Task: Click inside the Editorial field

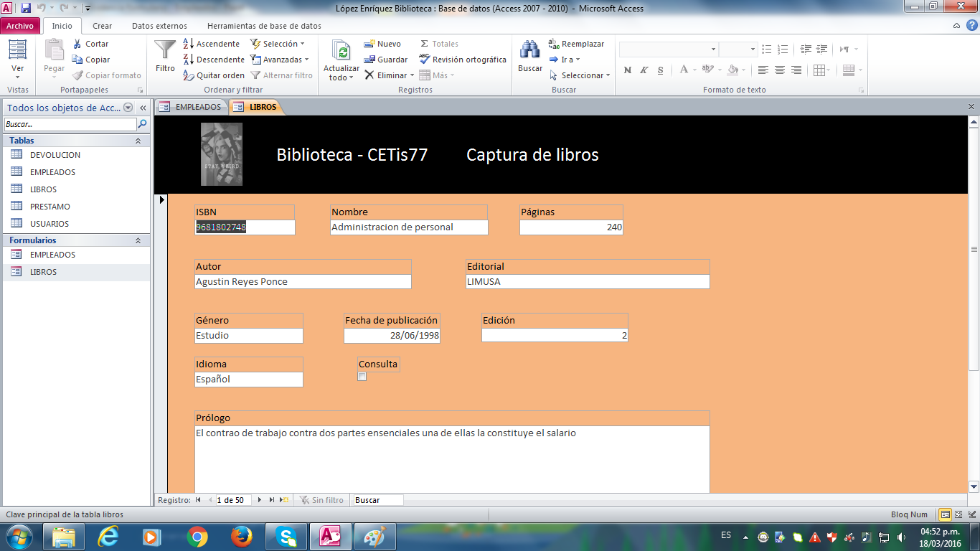Action: (x=588, y=282)
